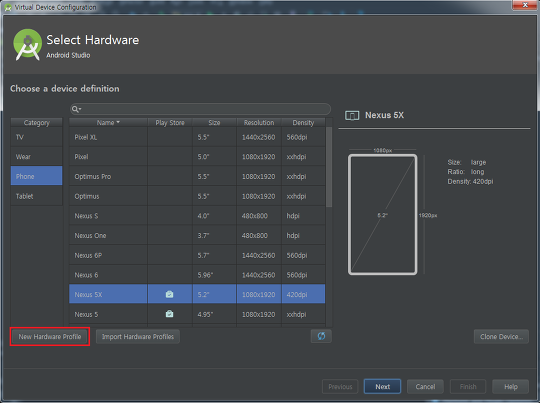Viewport: 540px width, 403px height.
Task: Click the 4.0" size cell
Action: coord(214,216)
